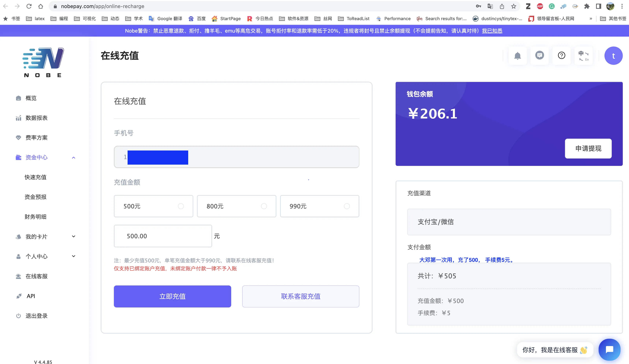This screenshot has width=629, height=364.
Task: Click the 我已知悉 link in warning banner
Action: pyautogui.click(x=492, y=31)
